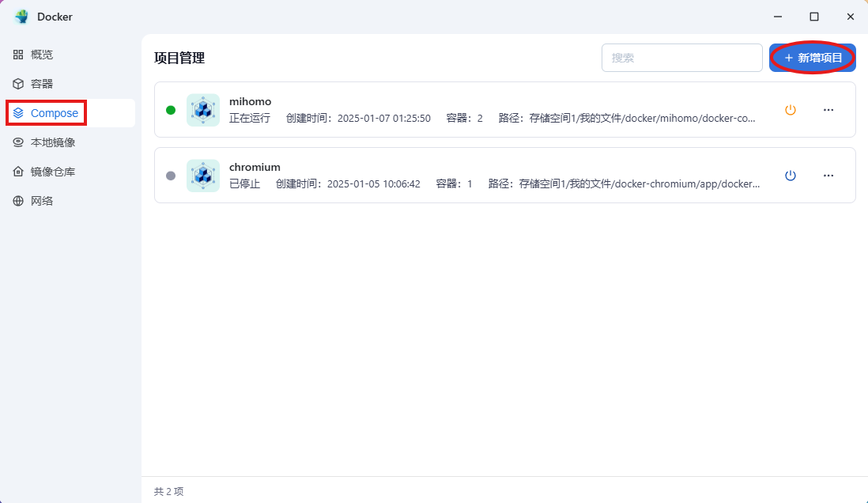Select the Compose sidebar item
The height and width of the screenshot is (503, 868).
(70, 113)
